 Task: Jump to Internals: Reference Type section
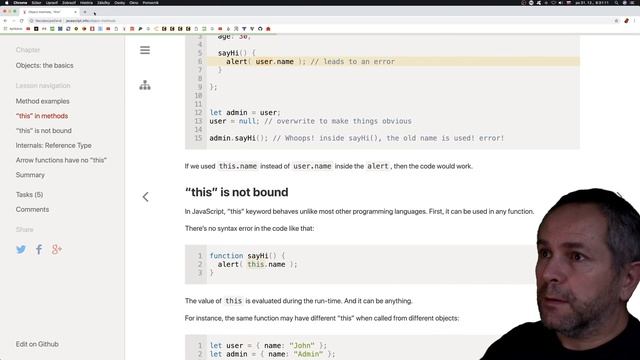click(53, 145)
